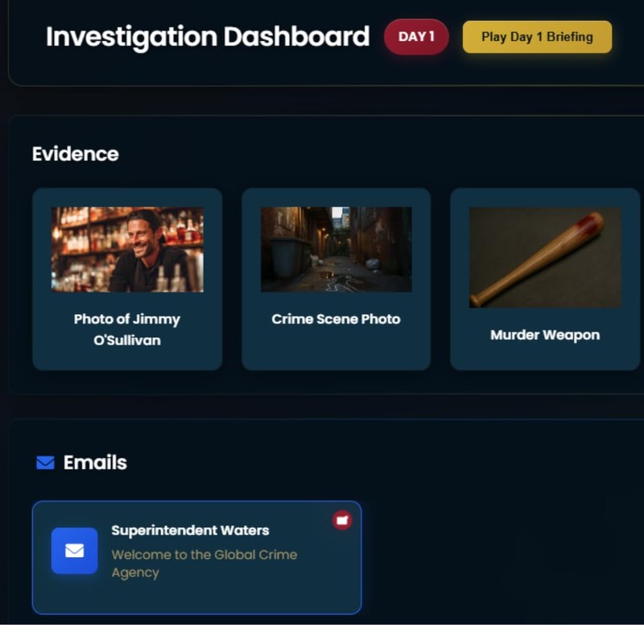Click the Photo of Jimmy O'Sullivan caption
This screenshot has width=644, height=644.
(126, 328)
